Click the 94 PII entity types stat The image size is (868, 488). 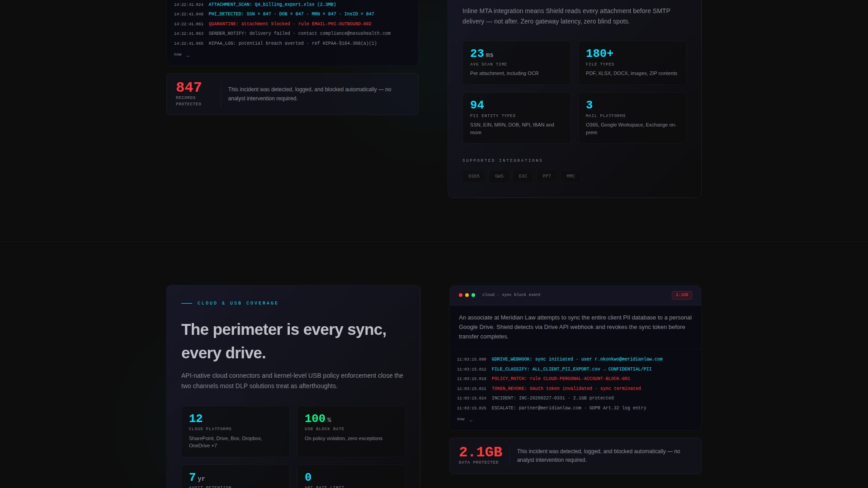[516, 118]
